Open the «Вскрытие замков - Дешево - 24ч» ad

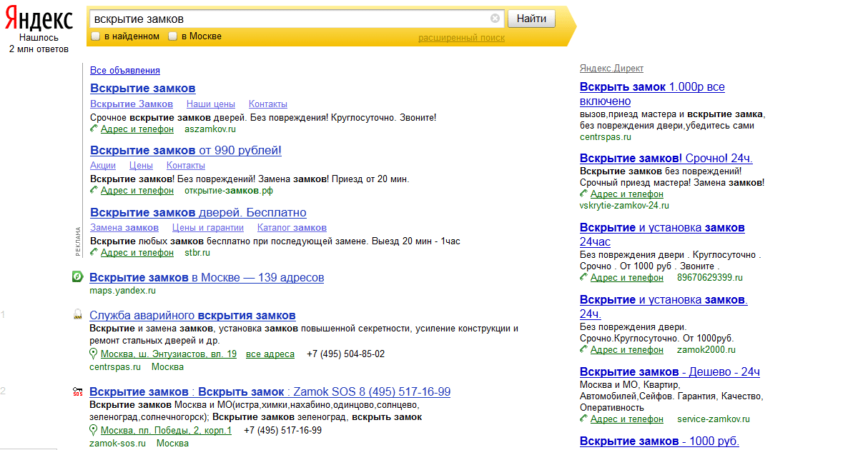tap(670, 372)
